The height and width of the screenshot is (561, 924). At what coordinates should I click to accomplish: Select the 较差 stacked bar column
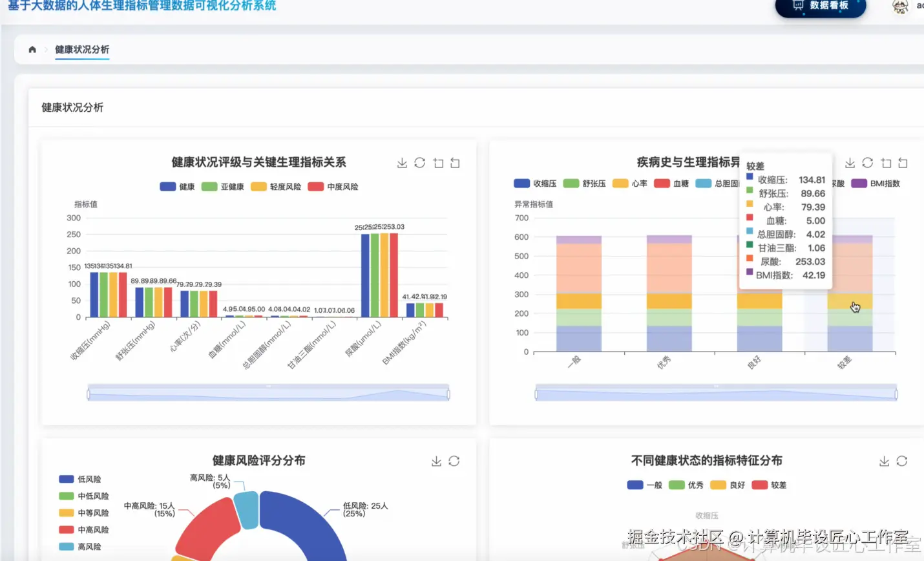coord(850,293)
